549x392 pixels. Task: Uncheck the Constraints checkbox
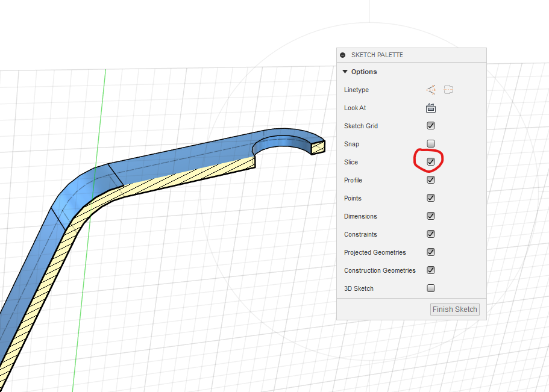pyautogui.click(x=431, y=234)
